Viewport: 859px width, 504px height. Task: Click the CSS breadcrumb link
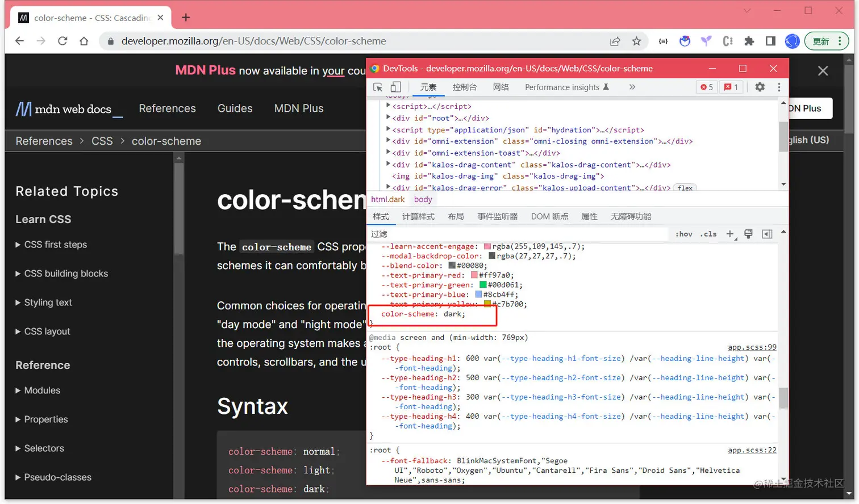[x=102, y=141]
